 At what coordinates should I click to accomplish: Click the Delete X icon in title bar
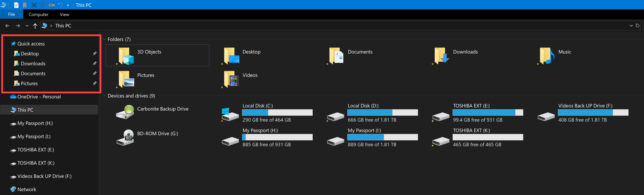point(34,5)
